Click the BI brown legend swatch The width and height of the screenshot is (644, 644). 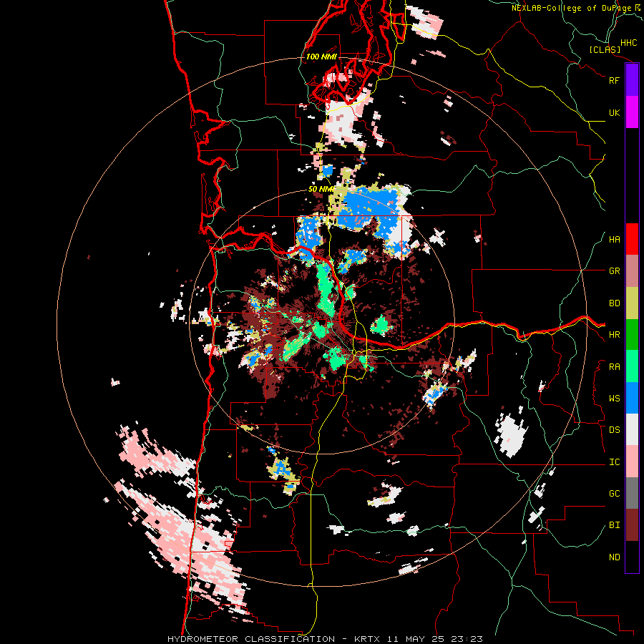coord(632,525)
